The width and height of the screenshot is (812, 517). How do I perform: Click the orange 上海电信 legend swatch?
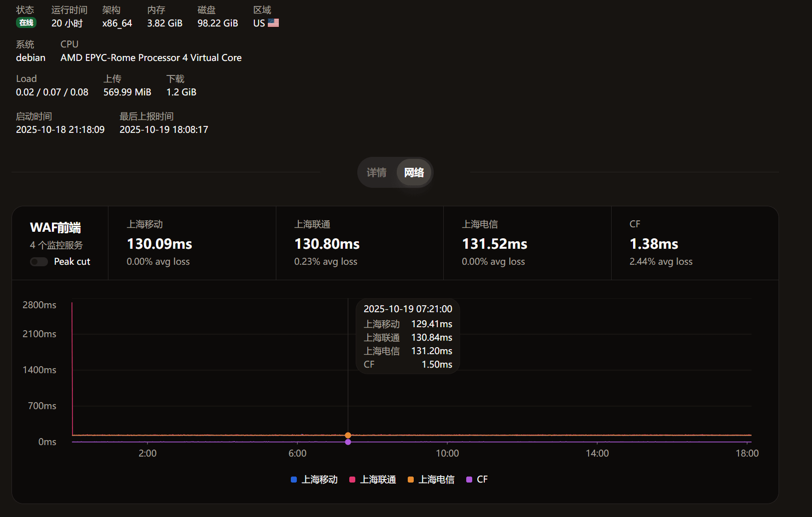click(x=411, y=480)
